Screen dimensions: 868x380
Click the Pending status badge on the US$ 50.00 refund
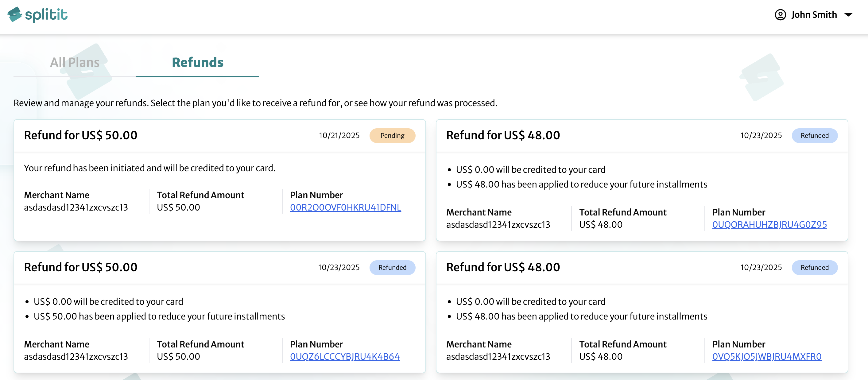[x=392, y=135]
